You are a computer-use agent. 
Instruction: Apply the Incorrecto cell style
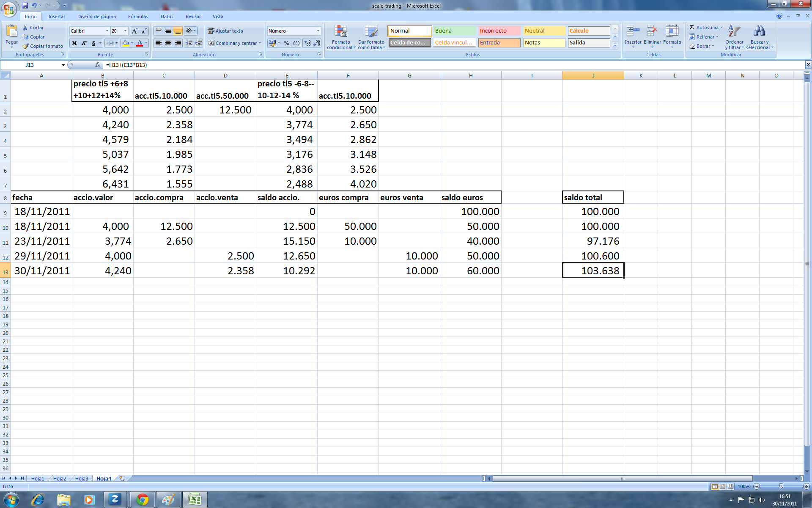pos(499,31)
